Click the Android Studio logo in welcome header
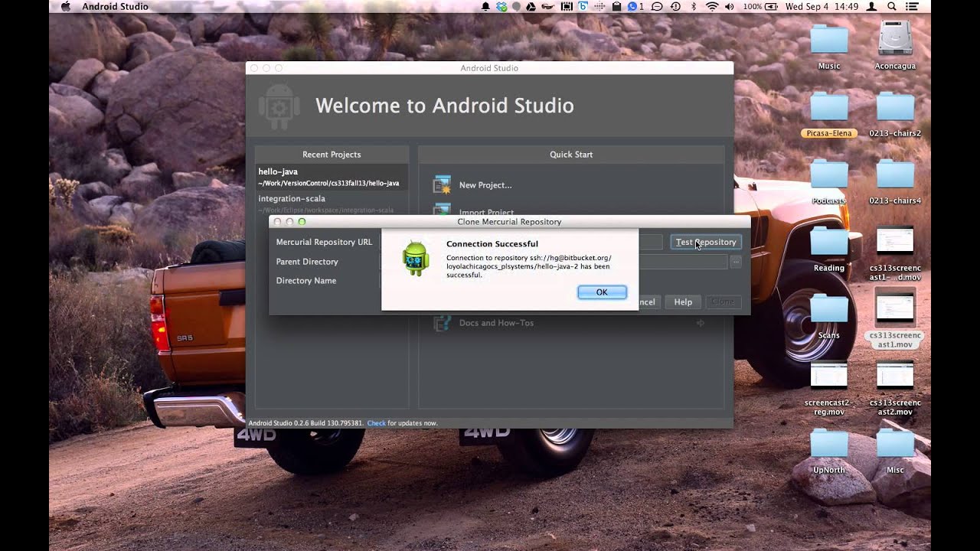Screen dimensions: 980x551 pos(279,106)
